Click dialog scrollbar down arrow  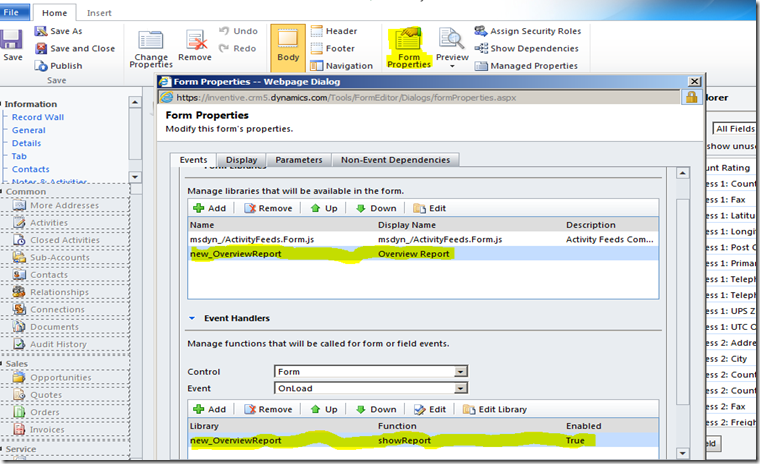pos(682,453)
